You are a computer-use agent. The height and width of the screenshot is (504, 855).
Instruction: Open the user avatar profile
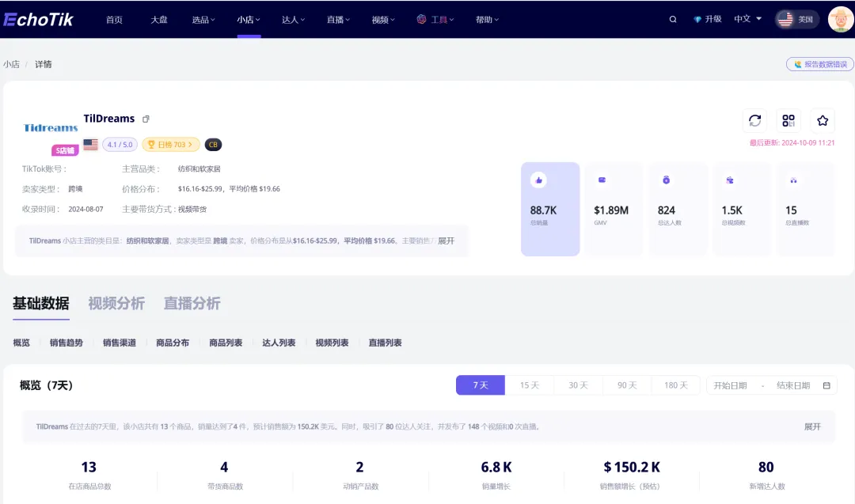click(840, 20)
